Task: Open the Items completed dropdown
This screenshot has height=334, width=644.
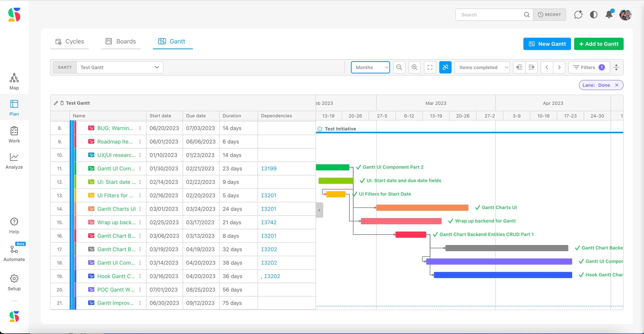Action: pyautogui.click(x=482, y=67)
